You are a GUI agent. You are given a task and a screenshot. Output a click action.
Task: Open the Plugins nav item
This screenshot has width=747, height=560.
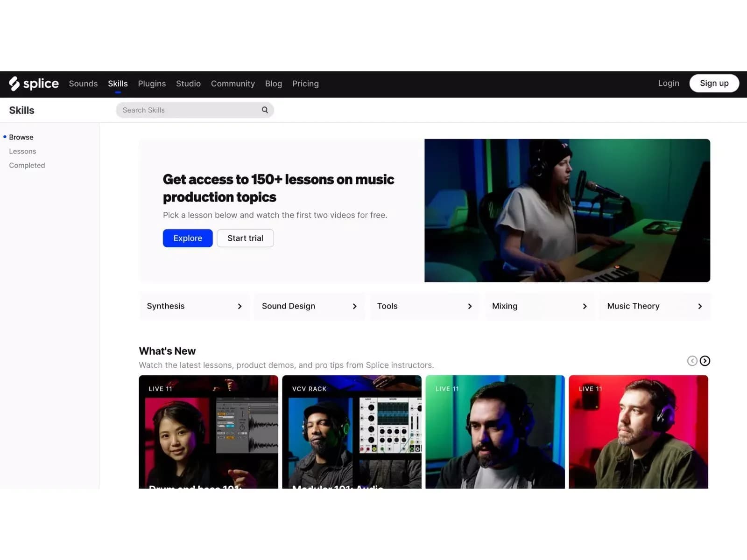click(x=152, y=84)
